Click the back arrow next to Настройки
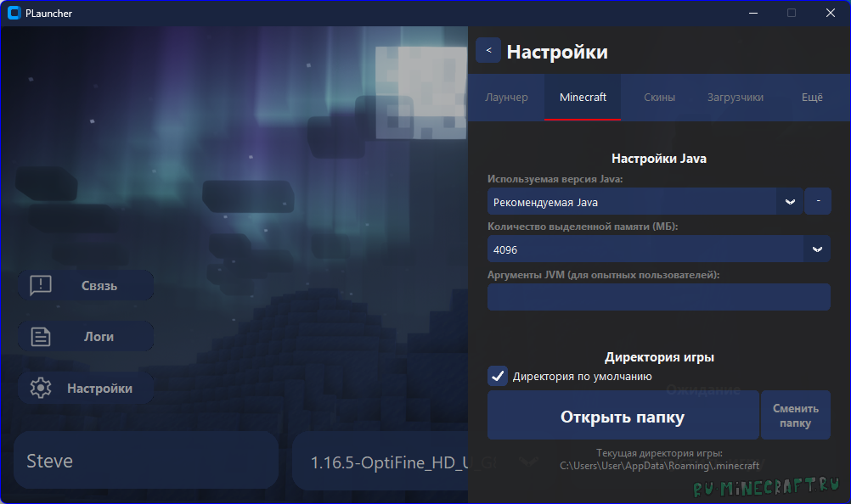 coord(488,50)
